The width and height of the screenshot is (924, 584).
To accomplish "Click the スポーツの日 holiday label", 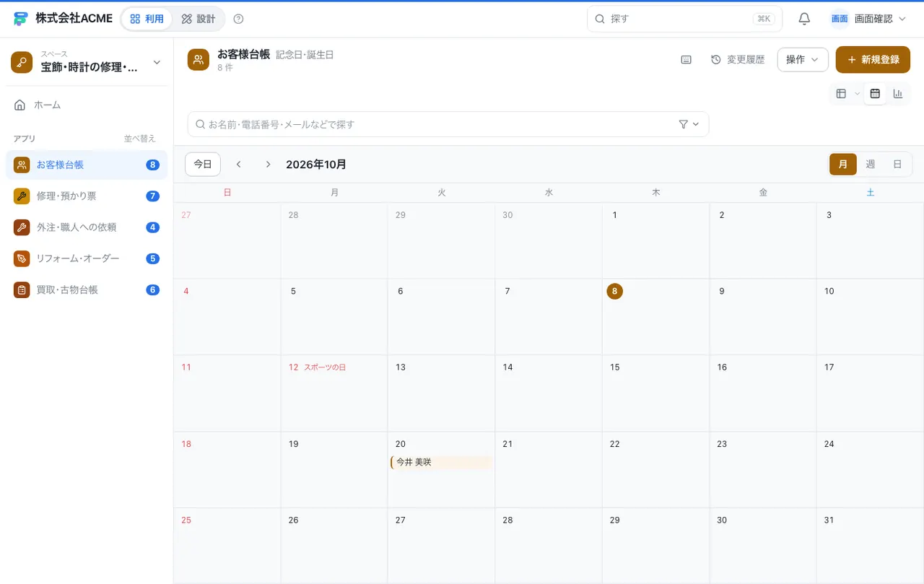I will [x=325, y=367].
